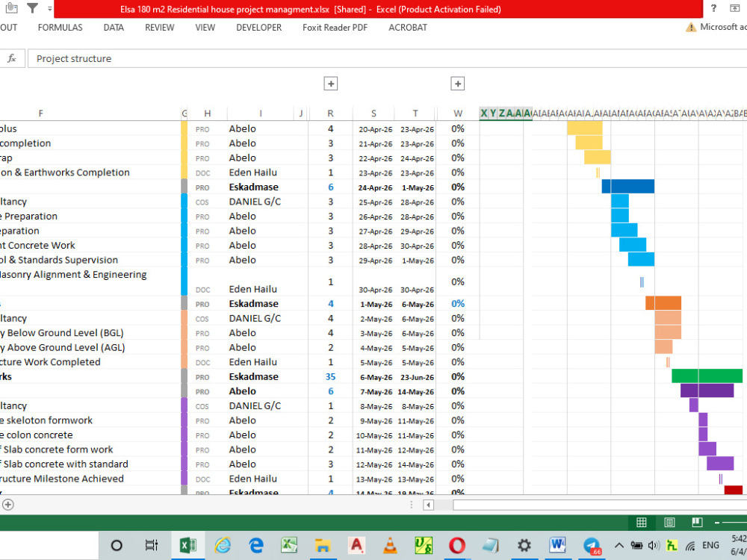
Task: Open the ACROBAT tab
Action: [408, 28]
